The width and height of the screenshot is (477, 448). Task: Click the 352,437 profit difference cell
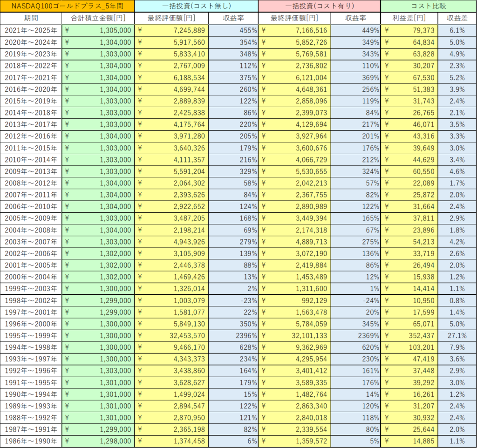[409, 336]
